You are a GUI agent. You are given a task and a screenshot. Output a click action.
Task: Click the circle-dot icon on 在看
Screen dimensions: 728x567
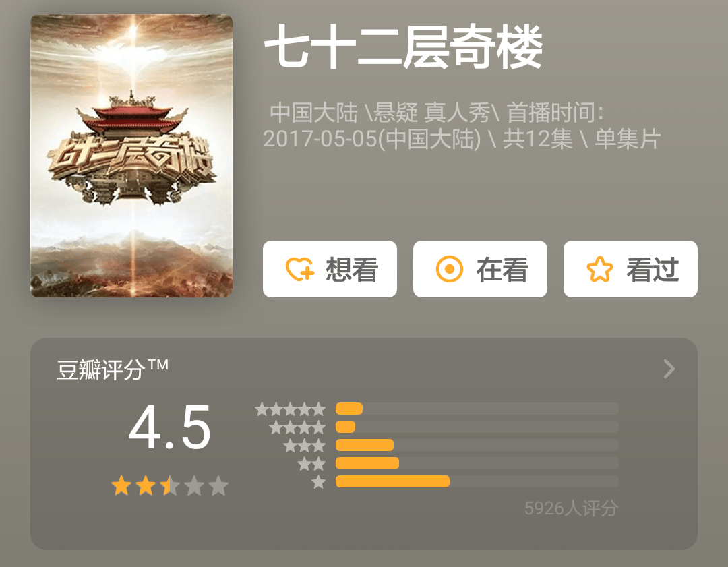click(450, 269)
